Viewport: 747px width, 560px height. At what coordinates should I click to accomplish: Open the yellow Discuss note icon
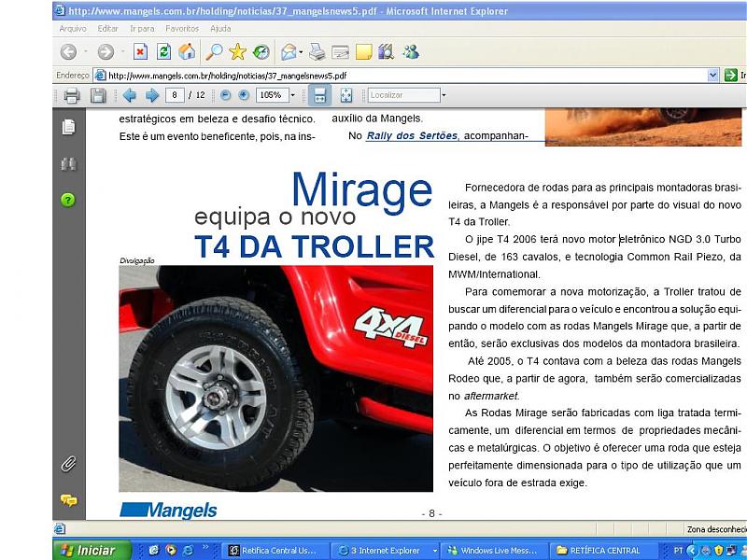[363, 52]
